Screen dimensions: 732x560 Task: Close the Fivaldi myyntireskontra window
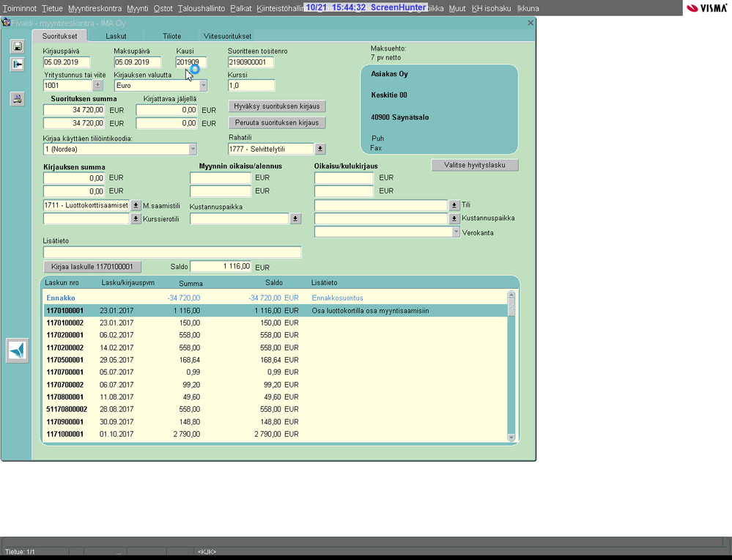click(x=530, y=23)
